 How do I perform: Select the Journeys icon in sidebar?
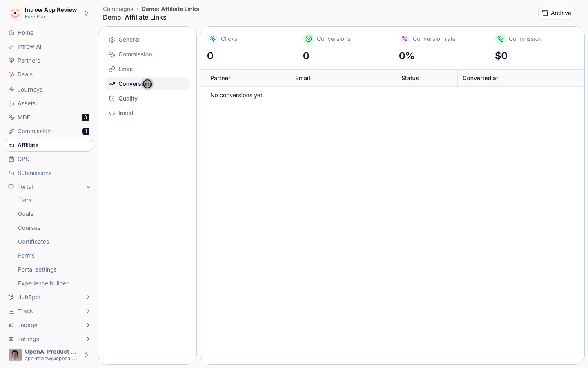point(11,90)
